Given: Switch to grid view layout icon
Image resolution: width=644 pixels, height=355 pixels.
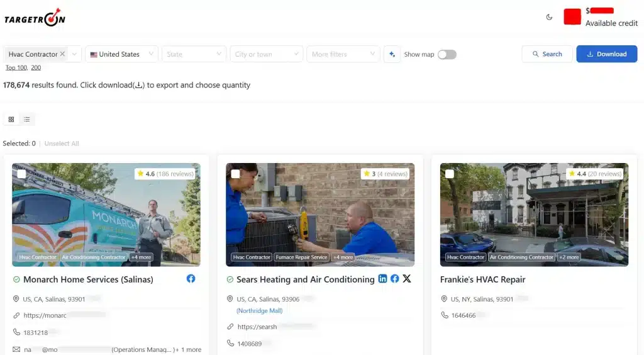Looking at the screenshot, I should tap(11, 119).
